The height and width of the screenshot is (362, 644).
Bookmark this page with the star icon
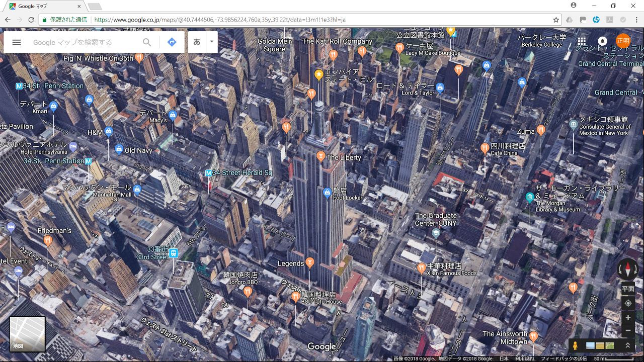click(556, 20)
